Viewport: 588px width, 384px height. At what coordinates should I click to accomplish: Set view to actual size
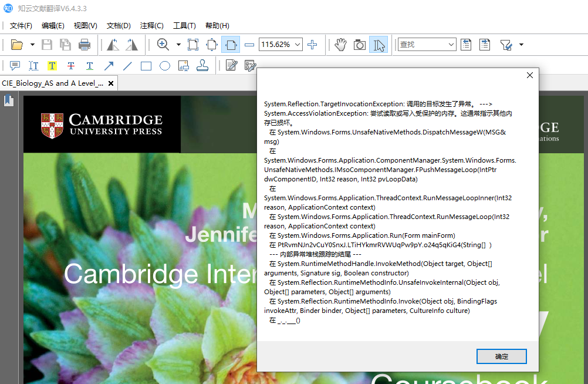coord(193,45)
